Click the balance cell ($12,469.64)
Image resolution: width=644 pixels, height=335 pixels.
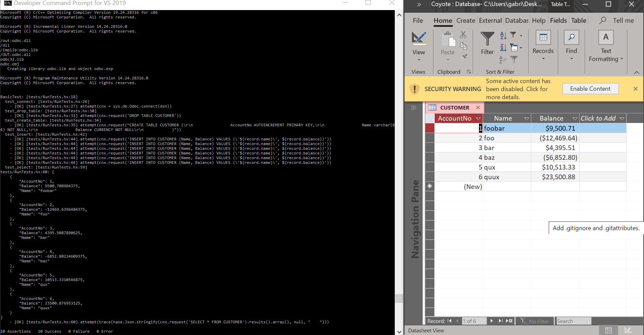[x=555, y=138]
